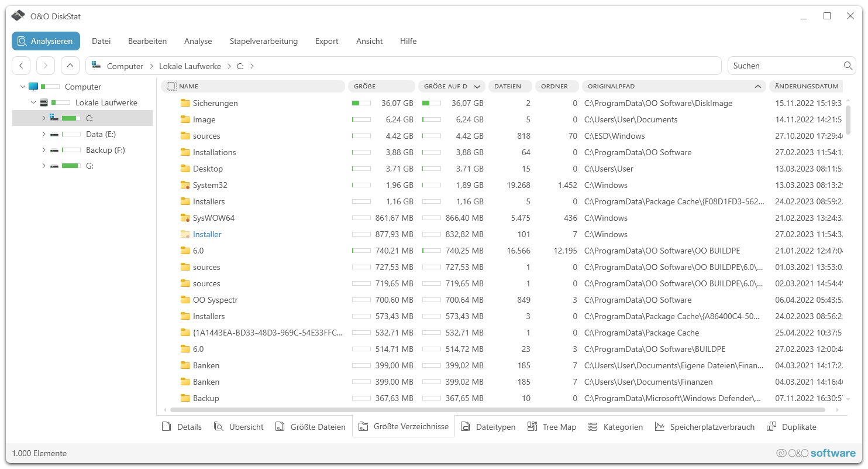Switch to the Duplikate tab
The image size is (868, 469).
point(792,427)
